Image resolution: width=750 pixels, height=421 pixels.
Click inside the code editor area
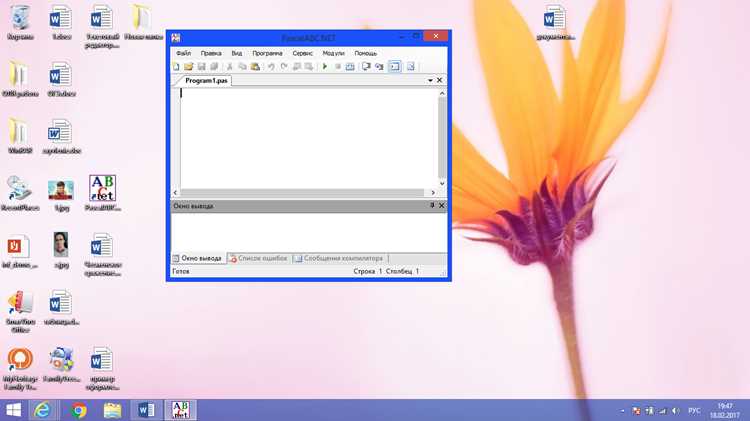(x=309, y=138)
